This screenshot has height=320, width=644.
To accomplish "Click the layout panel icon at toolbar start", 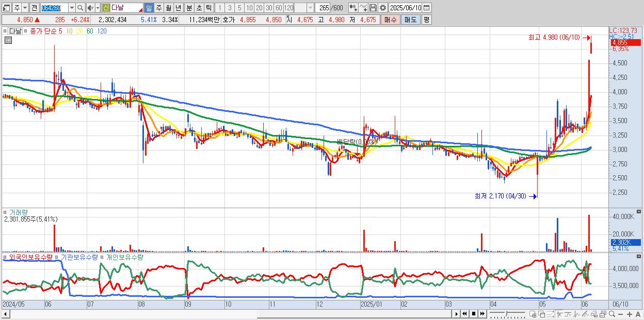I will tap(6, 8).
